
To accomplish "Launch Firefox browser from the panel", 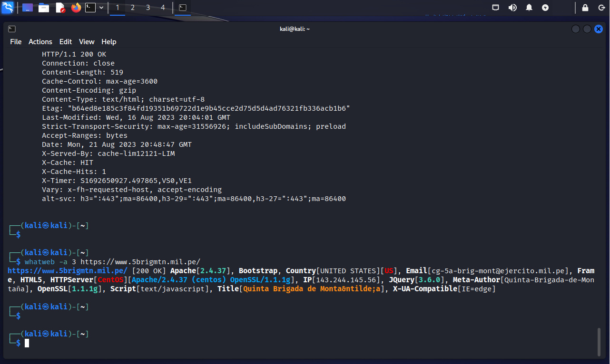I will click(76, 8).
